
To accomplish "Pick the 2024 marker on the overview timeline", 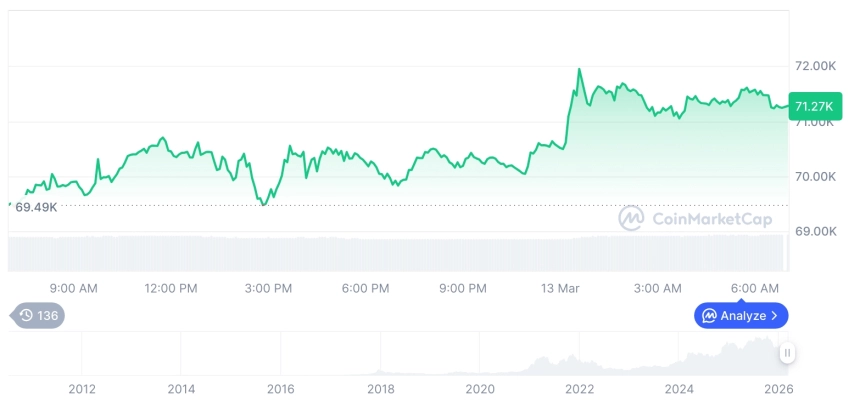I will pos(679,388).
